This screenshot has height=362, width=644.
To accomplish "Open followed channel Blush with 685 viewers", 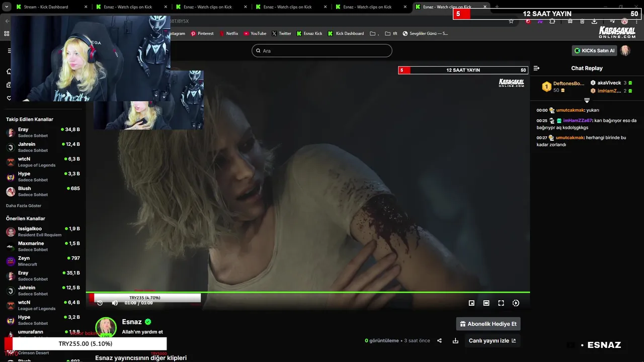I will click(x=43, y=192).
